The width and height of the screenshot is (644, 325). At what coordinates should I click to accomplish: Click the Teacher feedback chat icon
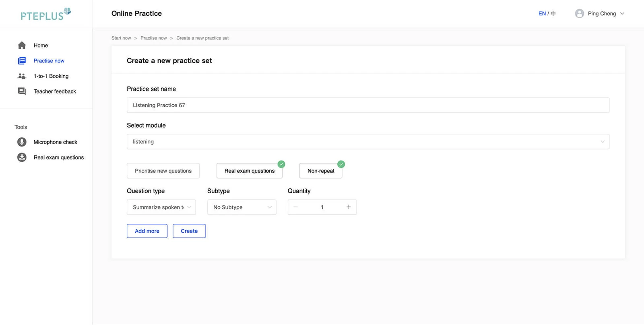22,91
